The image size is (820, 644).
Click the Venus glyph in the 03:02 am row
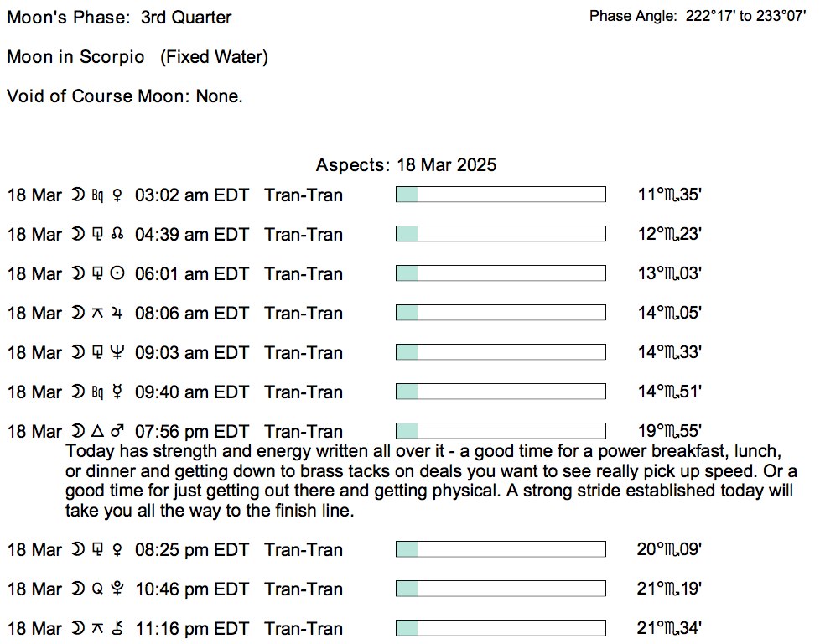point(117,195)
